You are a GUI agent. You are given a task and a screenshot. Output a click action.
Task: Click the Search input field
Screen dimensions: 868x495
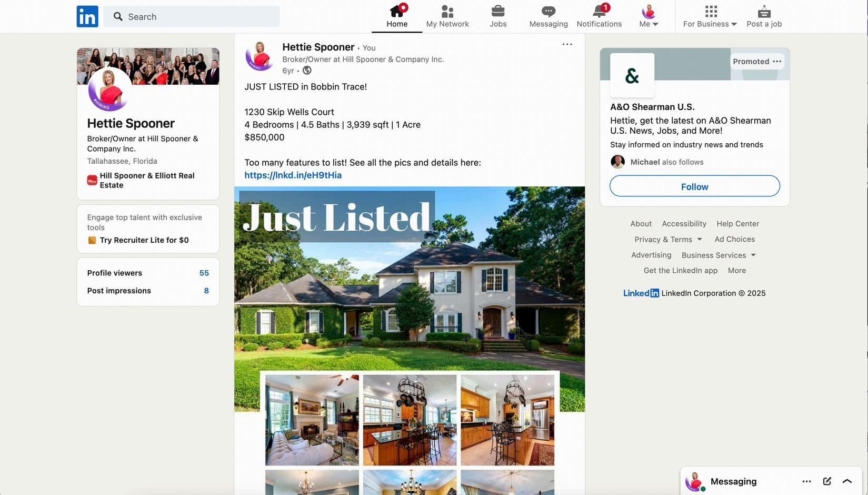click(192, 16)
